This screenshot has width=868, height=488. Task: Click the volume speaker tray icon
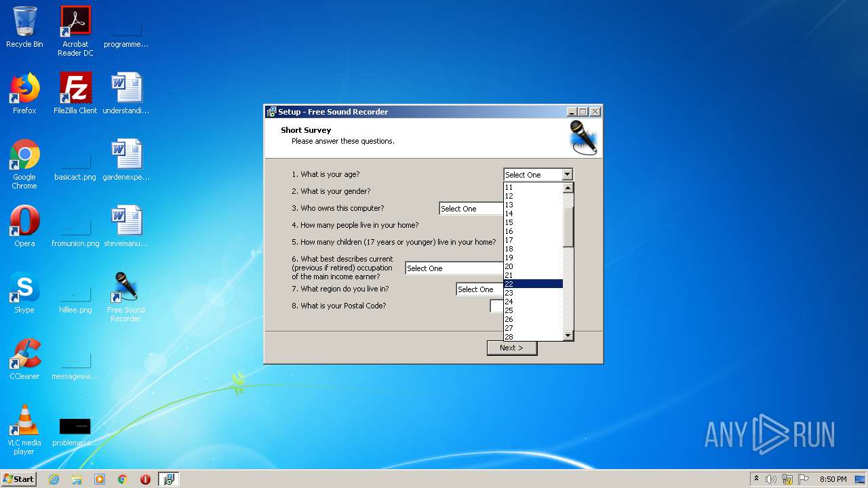[x=771, y=479]
